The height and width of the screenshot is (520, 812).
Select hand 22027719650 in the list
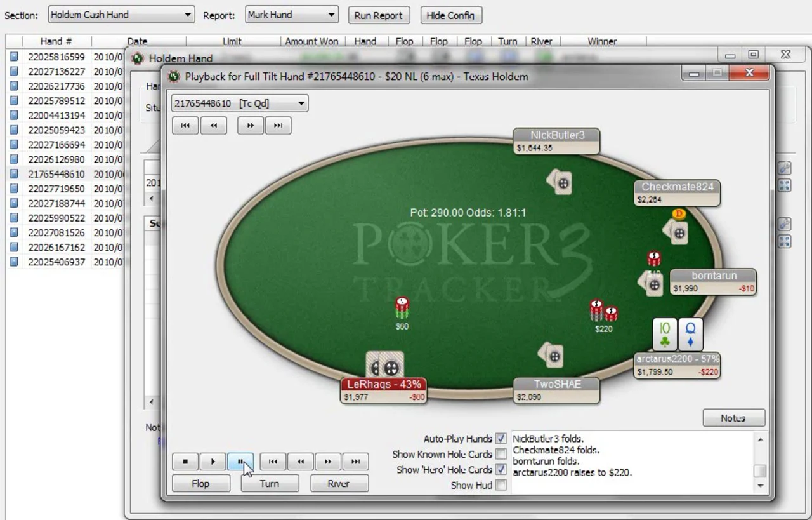(56, 189)
